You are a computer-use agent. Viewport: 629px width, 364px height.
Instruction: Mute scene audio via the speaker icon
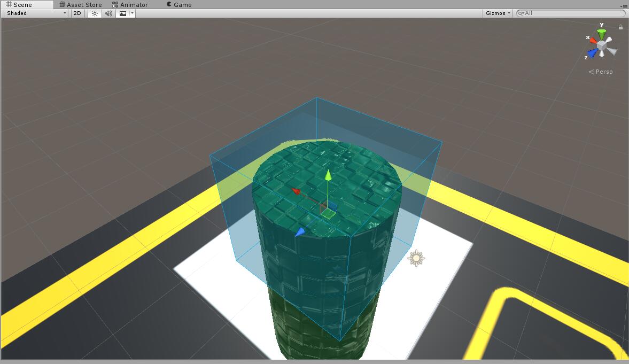coord(108,13)
